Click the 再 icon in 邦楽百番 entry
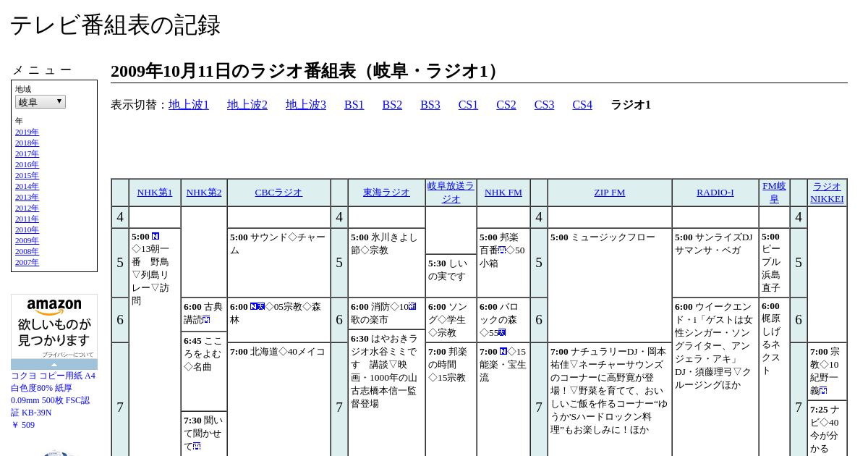This screenshot has height=456, width=868. point(502,250)
